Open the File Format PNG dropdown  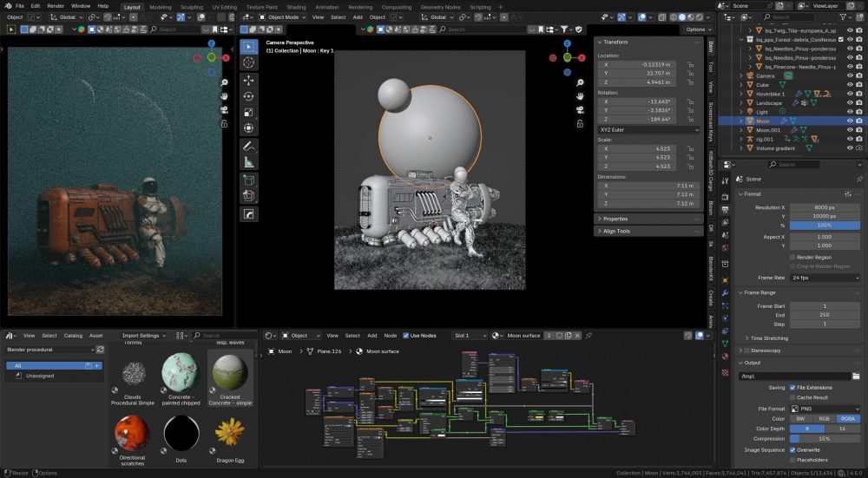point(825,409)
